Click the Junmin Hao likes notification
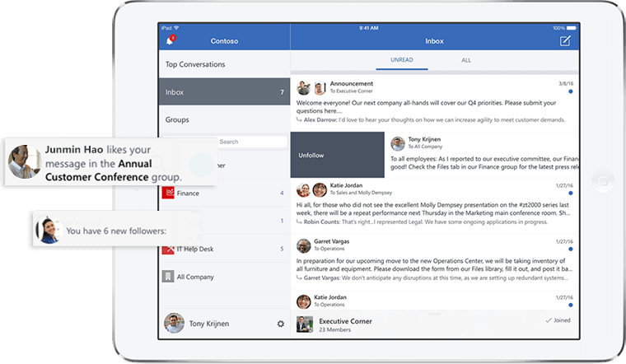The height and width of the screenshot is (364, 626). 111,162
